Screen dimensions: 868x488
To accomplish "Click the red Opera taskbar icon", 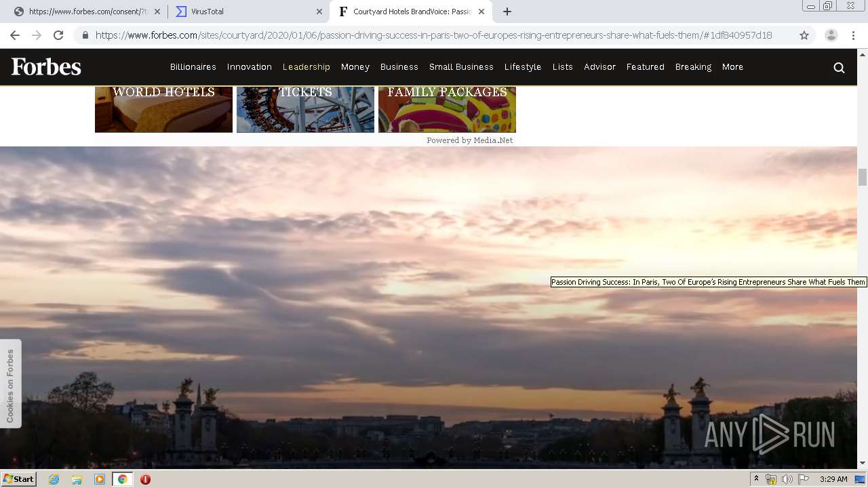I will pos(145,479).
